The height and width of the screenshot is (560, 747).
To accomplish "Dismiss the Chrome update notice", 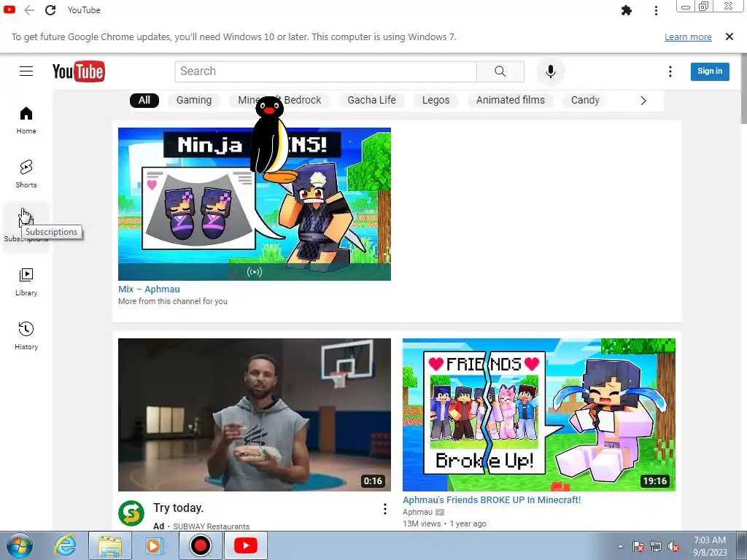I will coord(729,36).
